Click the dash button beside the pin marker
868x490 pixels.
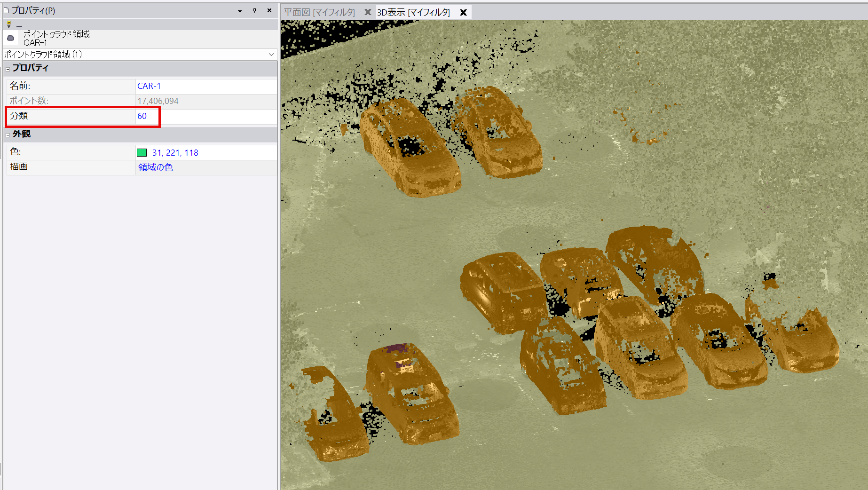[19, 25]
